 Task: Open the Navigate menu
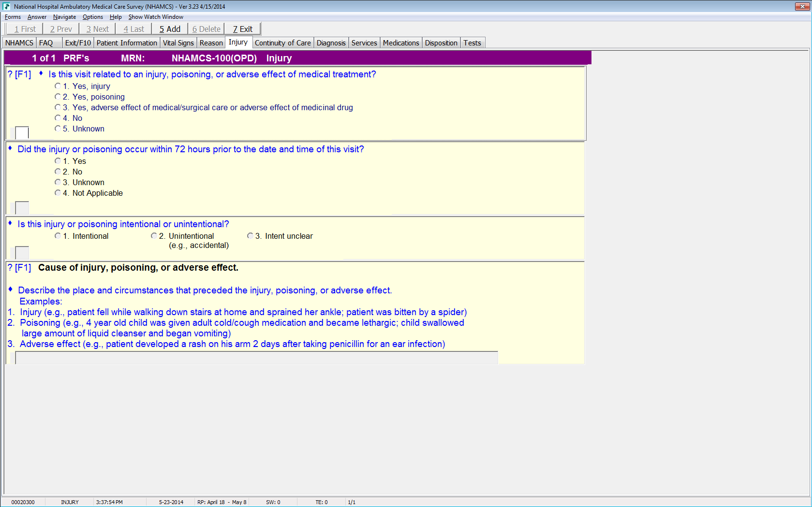(64, 17)
